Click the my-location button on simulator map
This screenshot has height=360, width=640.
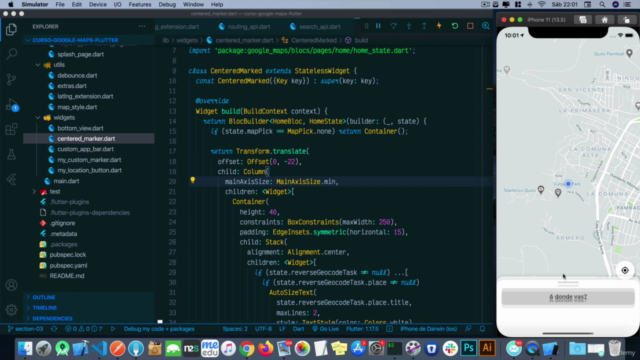coord(625,270)
